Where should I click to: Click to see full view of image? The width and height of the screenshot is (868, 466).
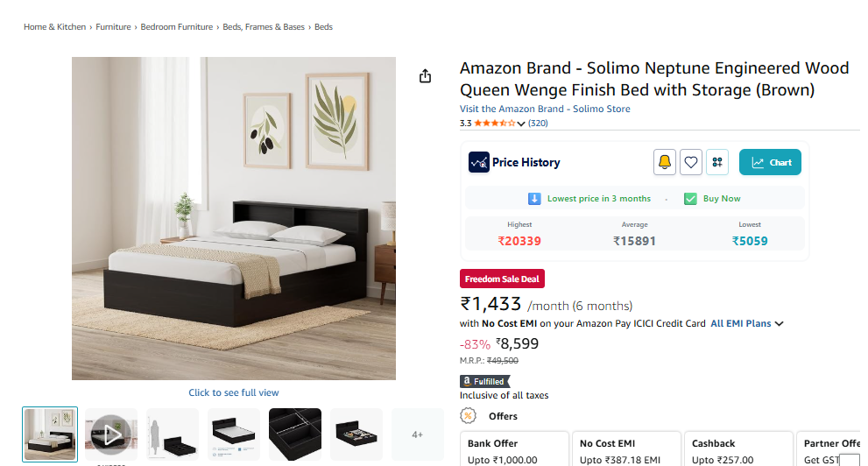pos(234,392)
